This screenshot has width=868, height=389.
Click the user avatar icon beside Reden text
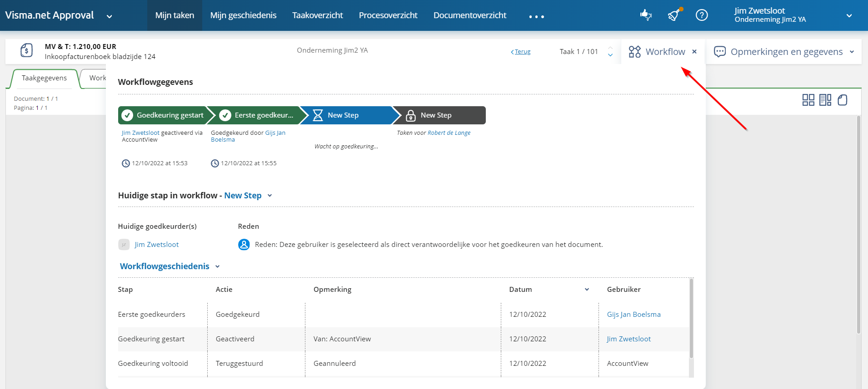pos(244,245)
